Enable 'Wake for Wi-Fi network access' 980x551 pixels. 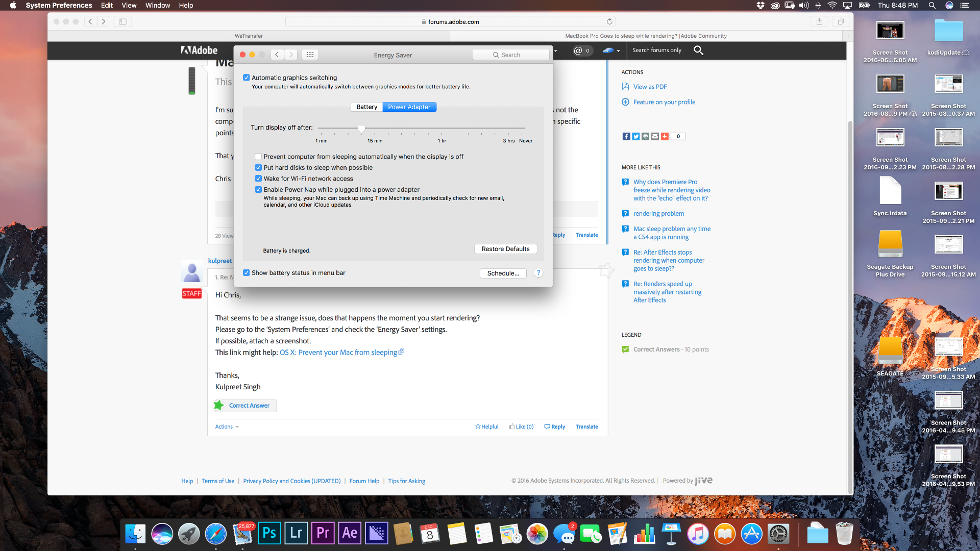258,178
